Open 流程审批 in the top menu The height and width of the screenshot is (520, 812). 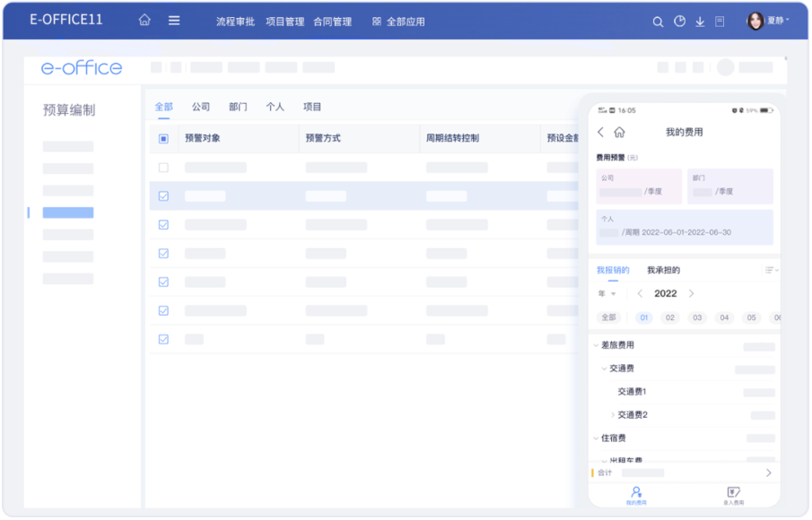point(235,22)
